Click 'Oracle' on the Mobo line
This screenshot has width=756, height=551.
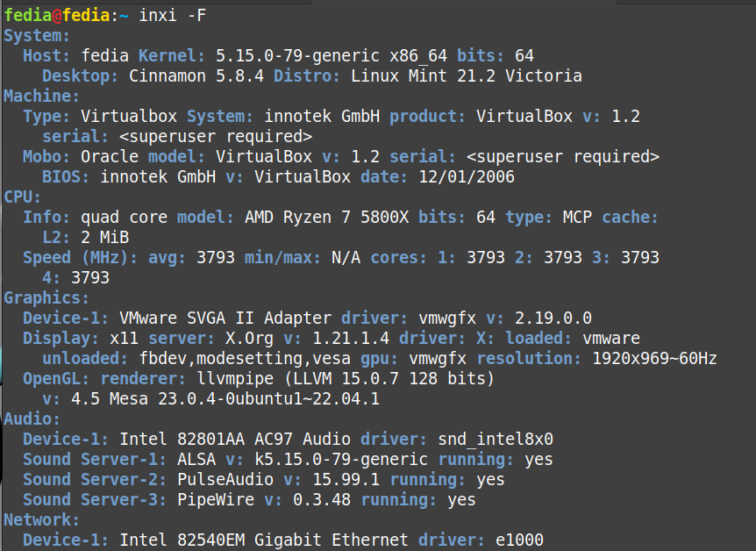[110, 157]
